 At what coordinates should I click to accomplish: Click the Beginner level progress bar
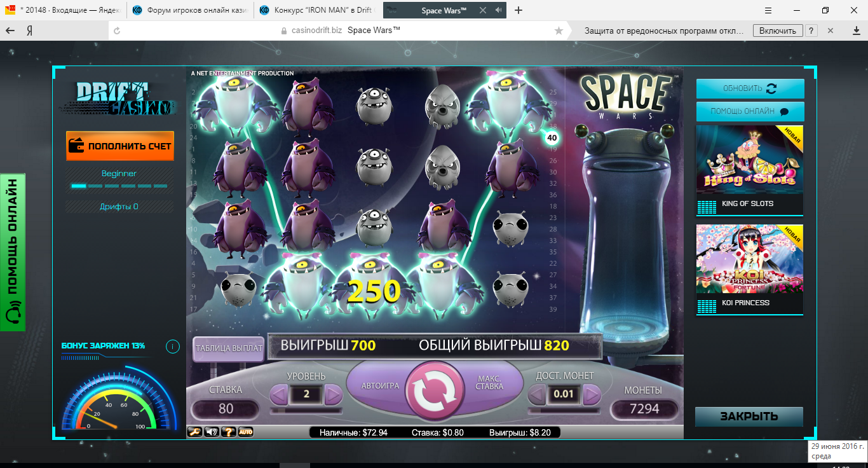click(x=119, y=186)
